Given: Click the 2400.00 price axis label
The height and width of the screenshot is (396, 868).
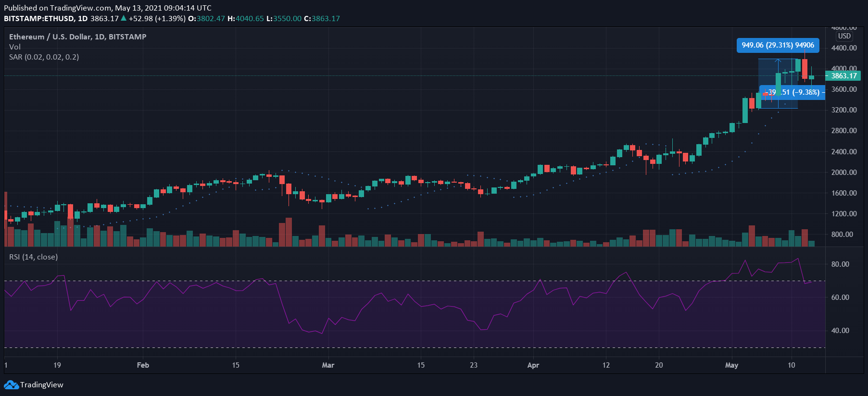Looking at the screenshot, I should 844,152.
